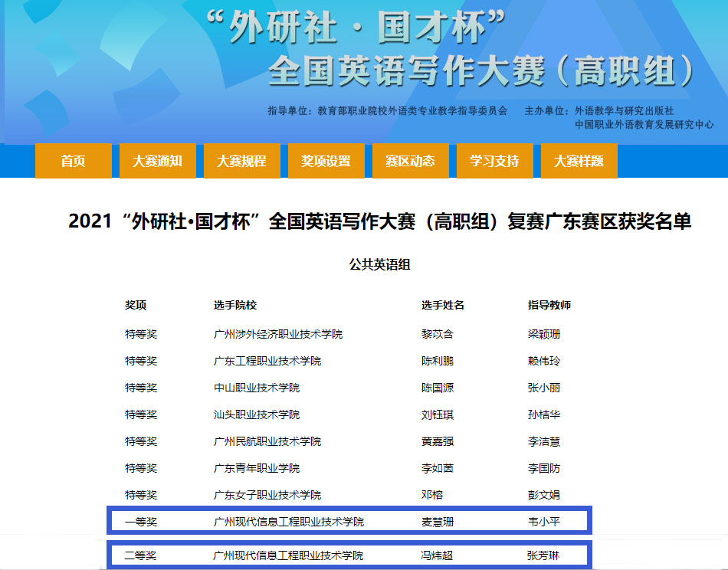
Task: Click the school name in the 一等奖 row
Action: [289, 522]
